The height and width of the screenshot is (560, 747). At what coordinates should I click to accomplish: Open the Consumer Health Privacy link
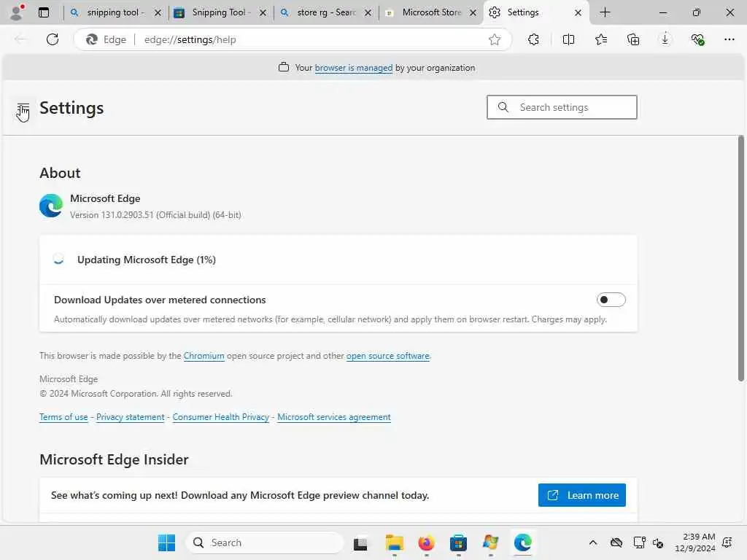pos(221,417)
